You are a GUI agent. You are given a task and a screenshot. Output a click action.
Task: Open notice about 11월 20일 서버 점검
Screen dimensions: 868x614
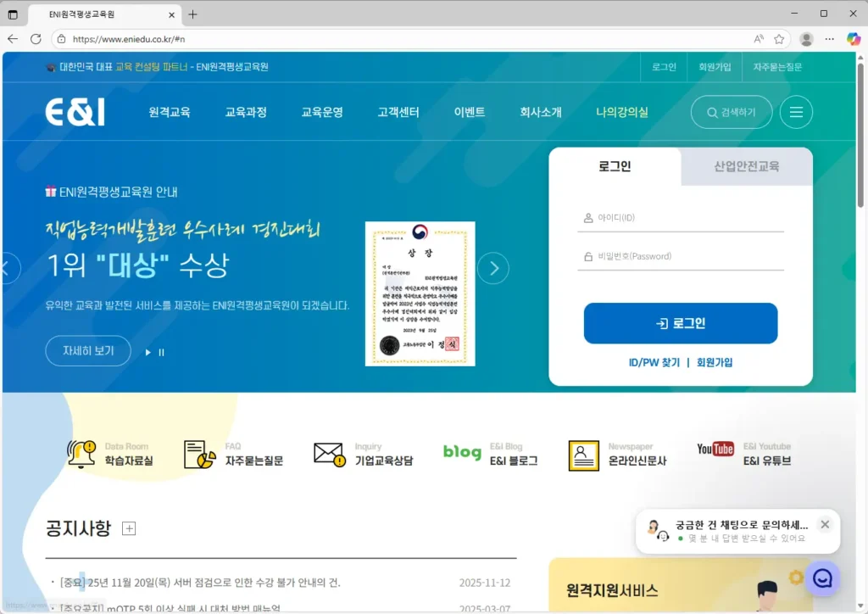click(200, 583)
